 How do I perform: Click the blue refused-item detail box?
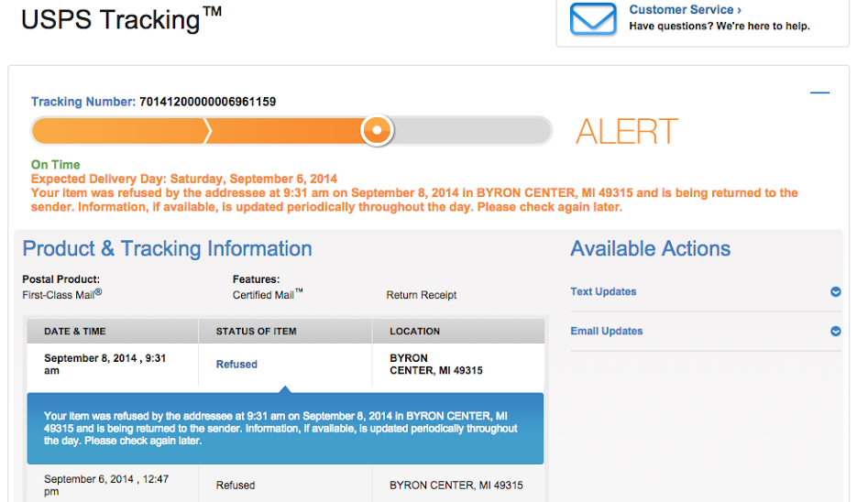[285, 429]
